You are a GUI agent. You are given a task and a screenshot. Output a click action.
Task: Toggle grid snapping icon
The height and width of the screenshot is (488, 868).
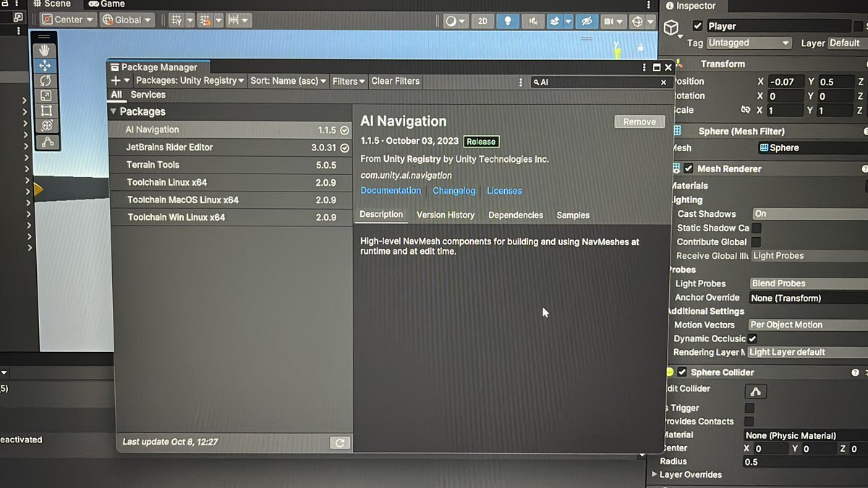[x=205, y=20]
